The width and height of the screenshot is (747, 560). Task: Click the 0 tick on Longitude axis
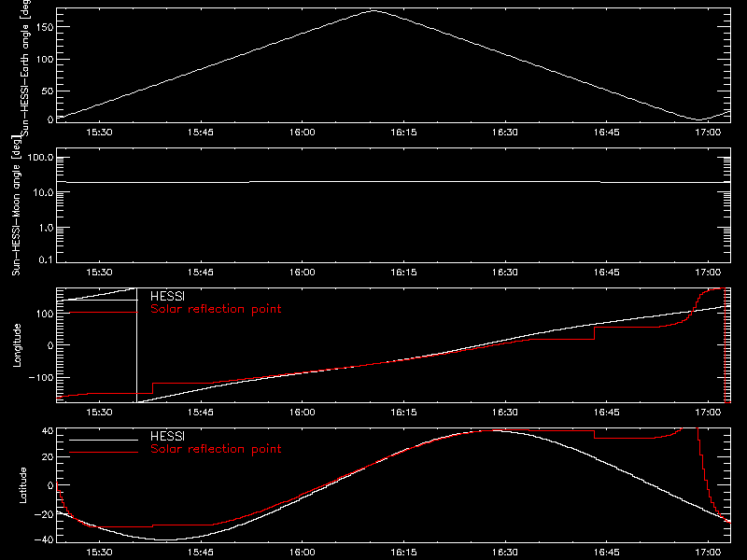pyautogui.click(x=50, y=345)
